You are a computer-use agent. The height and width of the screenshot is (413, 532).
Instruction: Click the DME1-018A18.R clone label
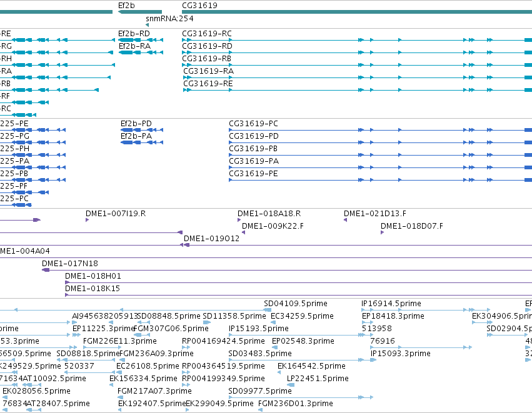(269, 214)
